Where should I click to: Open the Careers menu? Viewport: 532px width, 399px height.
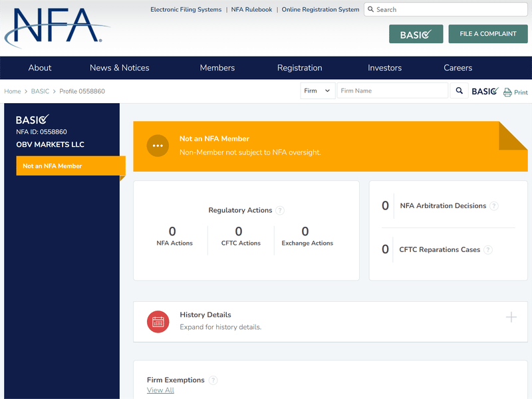pyautogui.click(x=458, y=68)
